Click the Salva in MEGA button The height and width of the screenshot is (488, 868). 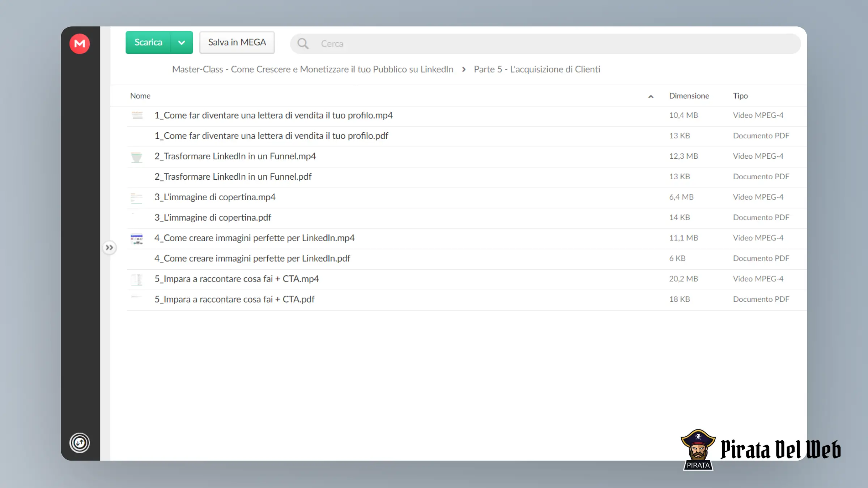coord(237,43)
